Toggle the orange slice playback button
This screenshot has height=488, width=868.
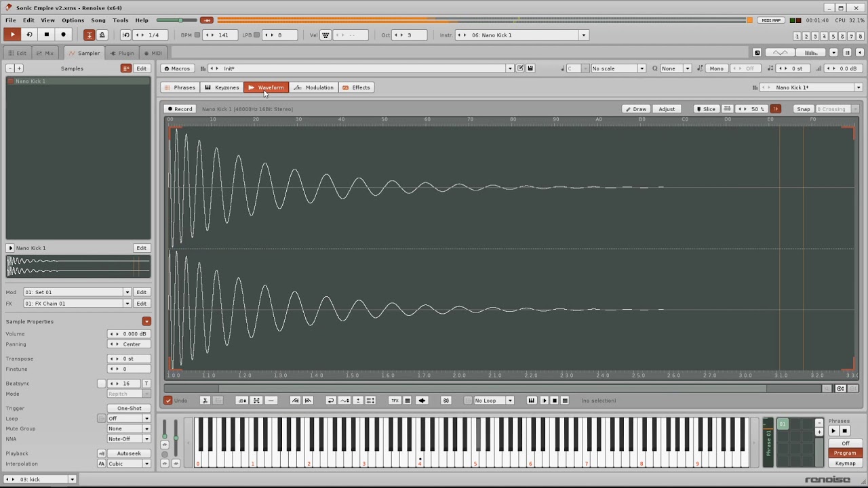click(776, 109)
